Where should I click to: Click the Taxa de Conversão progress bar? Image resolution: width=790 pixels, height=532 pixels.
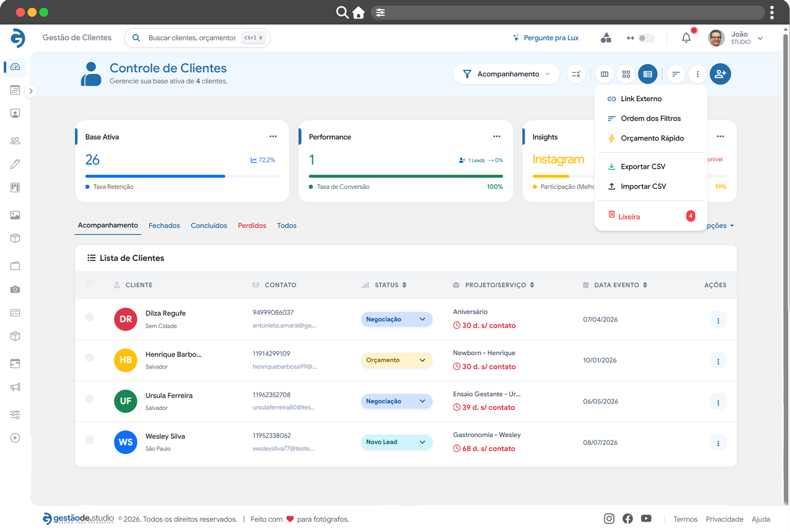pyautogui.click(x=406, y=176)
